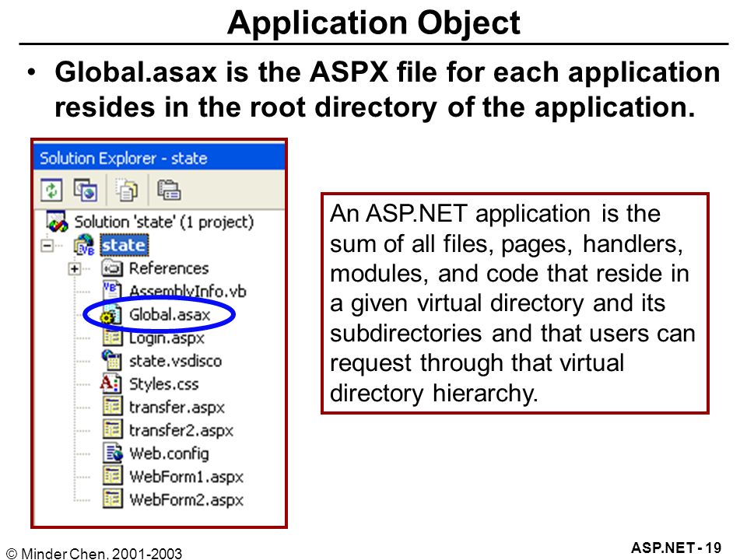
Task: Click the transfer.aspx page icon
Action: click(112, 407)
